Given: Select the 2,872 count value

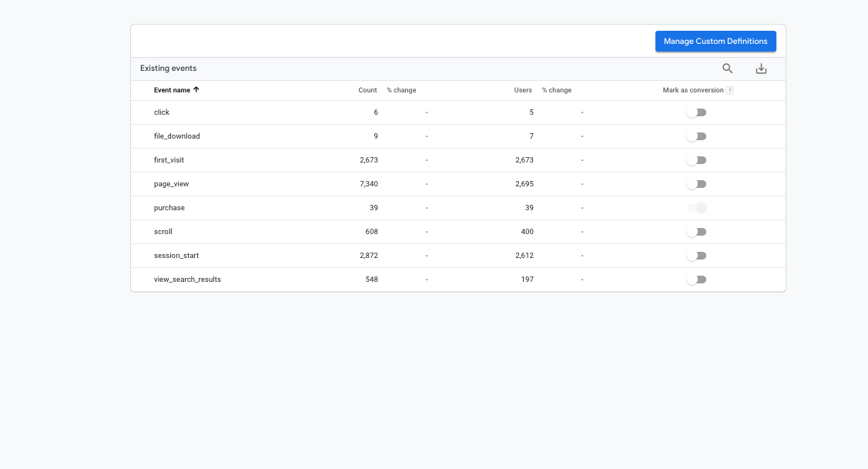Looking at the screenshot, I should tap(369, 255).
